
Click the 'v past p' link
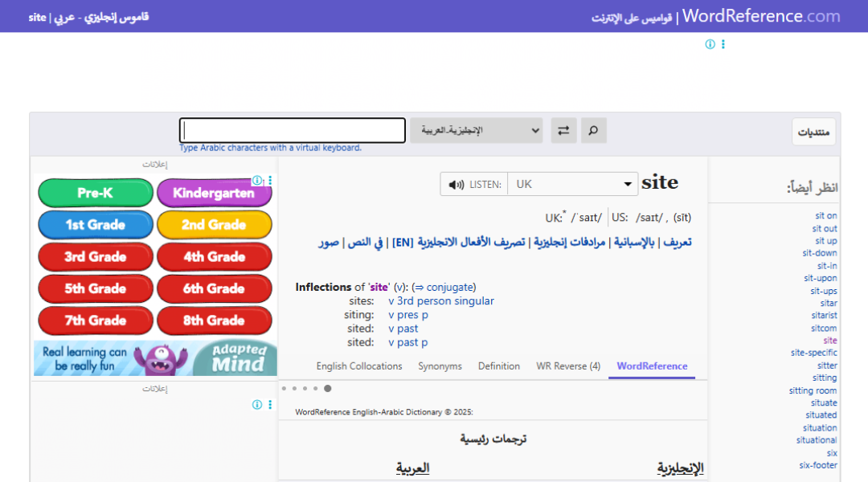[408, 342]
